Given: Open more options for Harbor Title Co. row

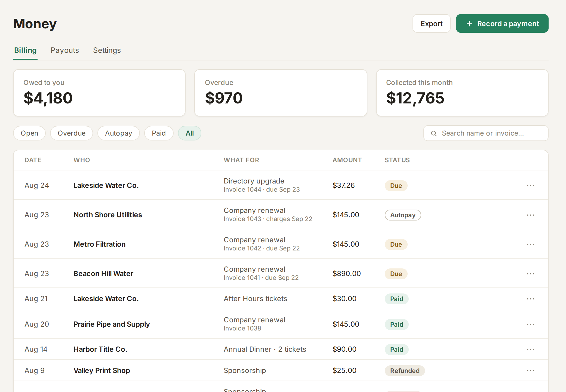Looking at the screenshot, I should [x=531, y=349].
